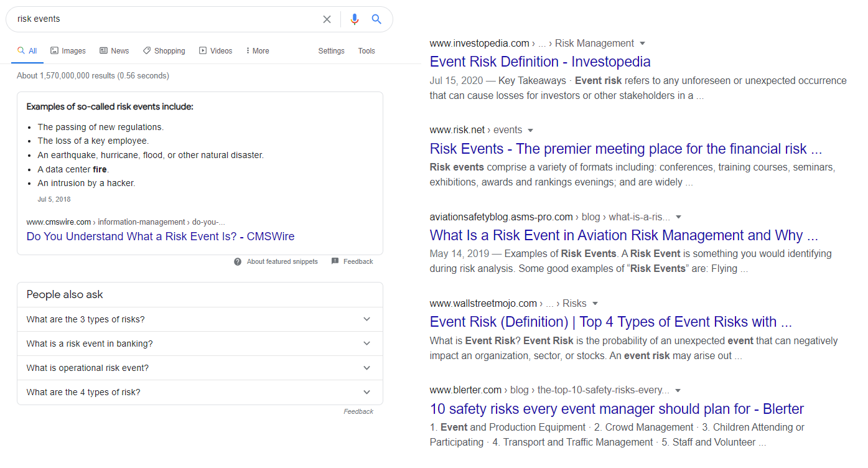Clear the search box with the X icon
The width and height of the screenshot is (868, 468).
(x=327, y=19)
